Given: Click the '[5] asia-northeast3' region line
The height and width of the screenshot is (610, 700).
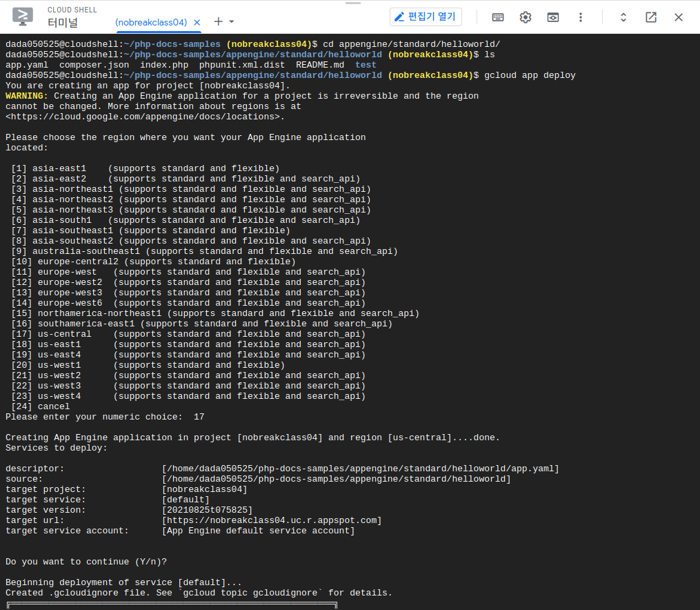Looking at the screenshot, I should pos(191,210).
